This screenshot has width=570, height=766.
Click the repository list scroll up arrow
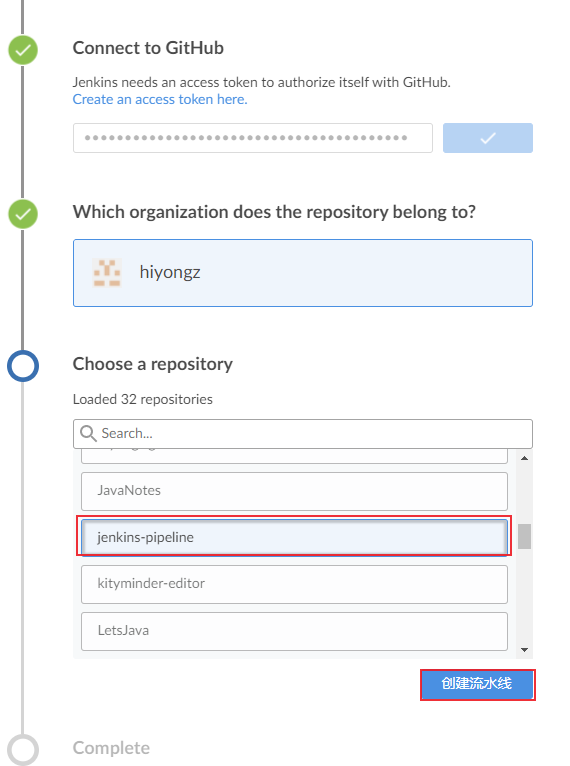tap(524, 458)
